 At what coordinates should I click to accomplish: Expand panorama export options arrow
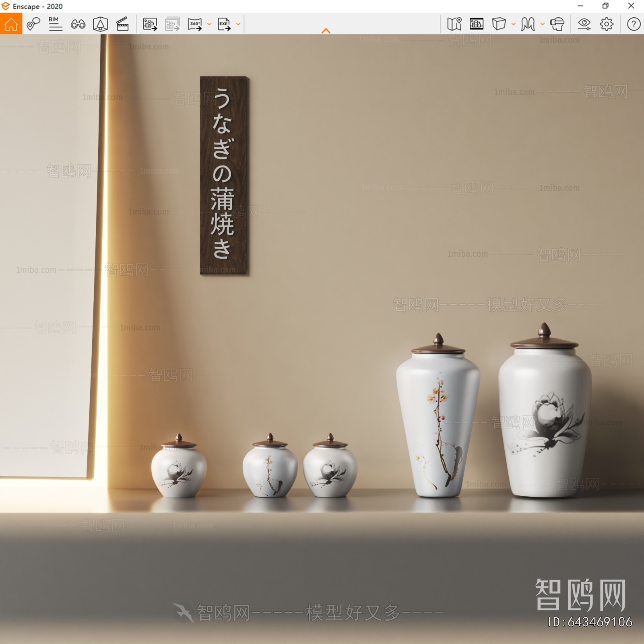[209, 24]
